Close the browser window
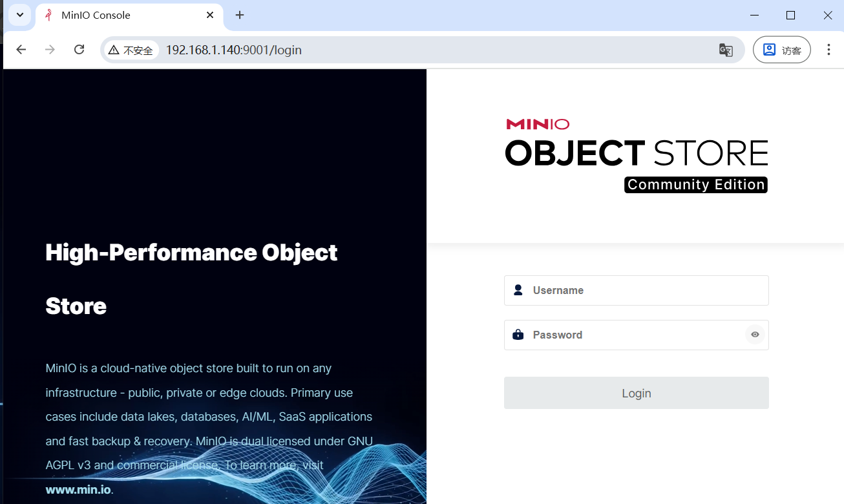This screenshot has width=844, height=504. (x=828, y=15)
